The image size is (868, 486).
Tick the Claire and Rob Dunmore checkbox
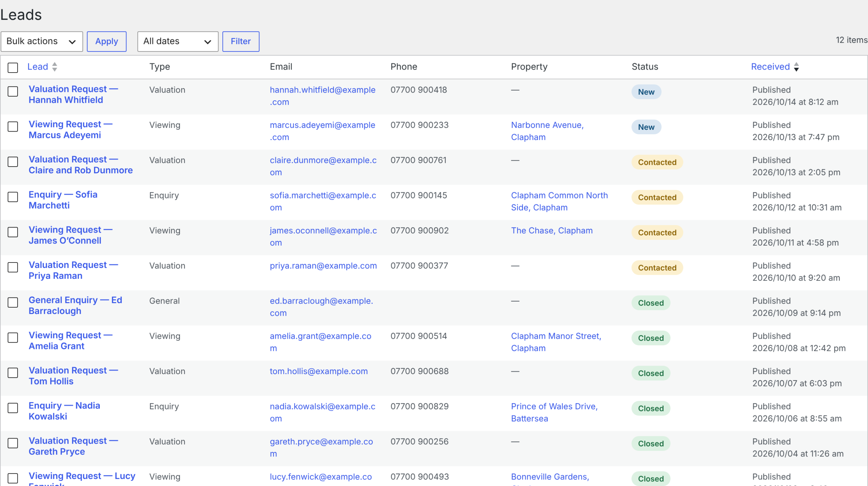[x=13, y=162]
